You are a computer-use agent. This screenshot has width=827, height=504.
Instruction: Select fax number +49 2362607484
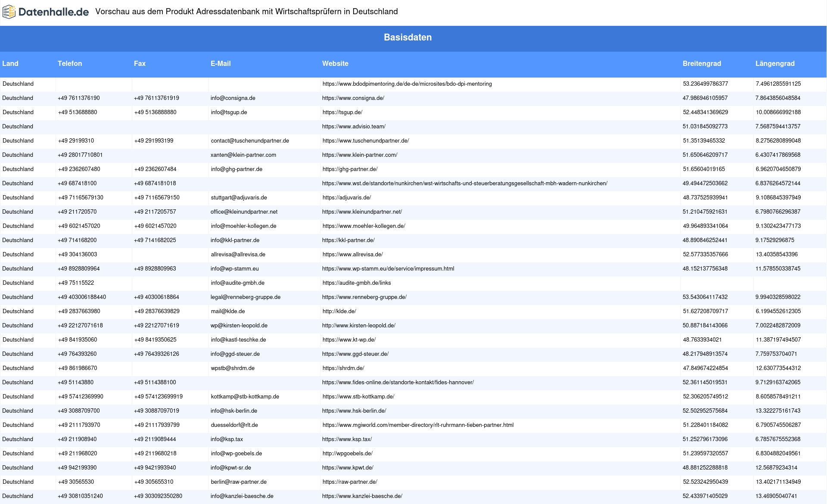tap(155, 169)
